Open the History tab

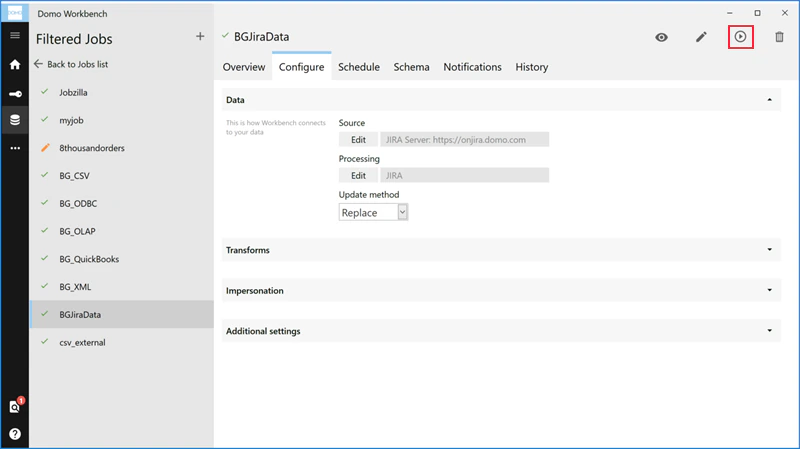(x=532, y=67)
